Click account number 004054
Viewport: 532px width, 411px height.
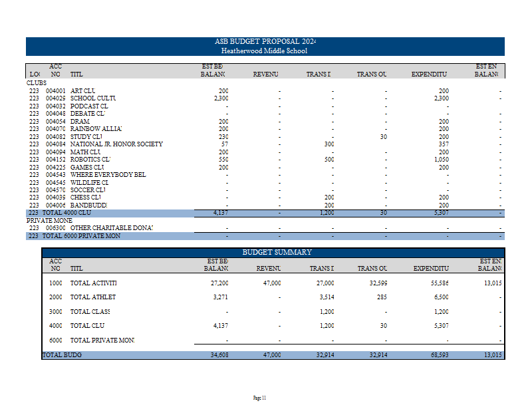click(56, 121)
